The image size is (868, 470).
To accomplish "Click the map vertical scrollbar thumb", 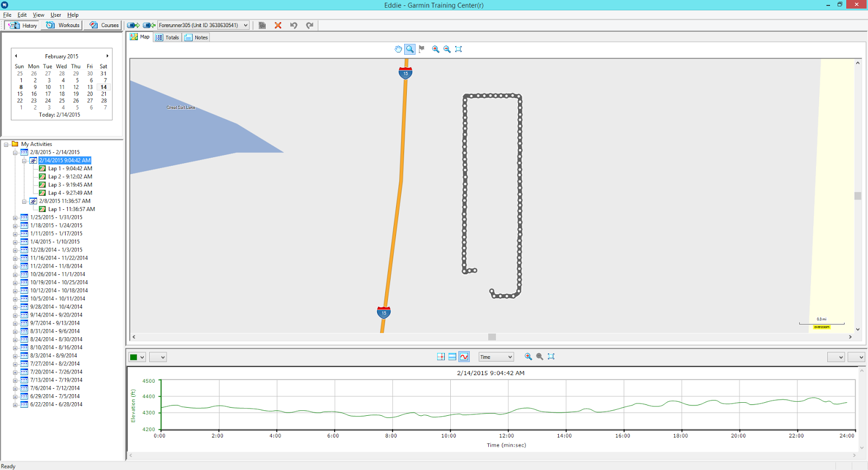I will point(858,196).
